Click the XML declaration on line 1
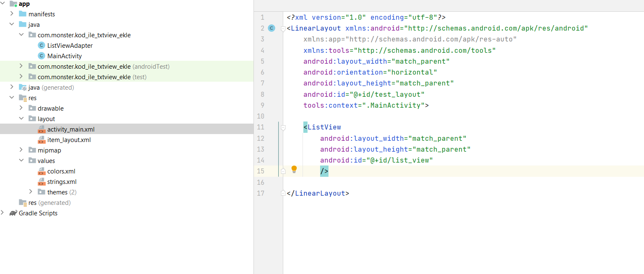 (366, 17)
